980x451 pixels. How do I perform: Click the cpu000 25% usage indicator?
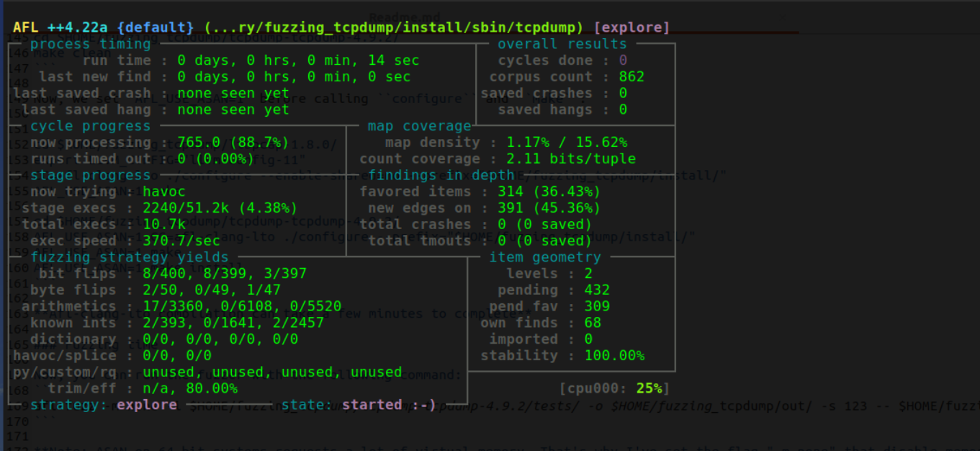pos(614,389)
